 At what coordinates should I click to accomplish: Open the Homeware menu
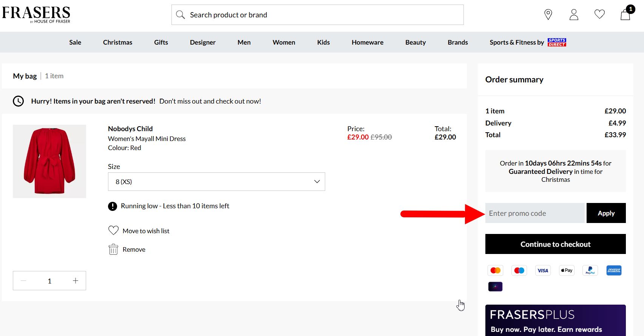368,42
